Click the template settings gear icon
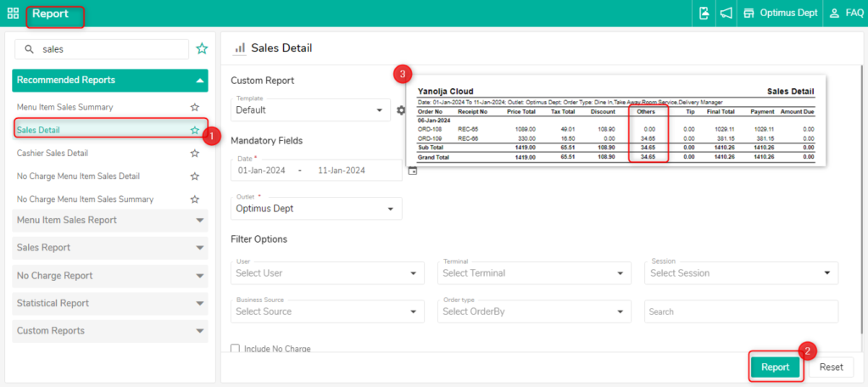This screenshot has height=387, width=868. 401,110
